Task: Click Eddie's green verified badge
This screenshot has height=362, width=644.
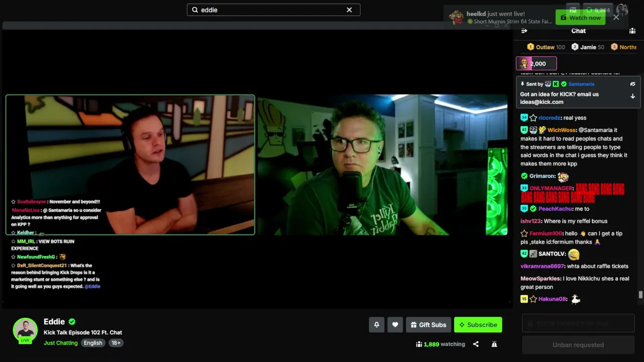Action: tap(72, 322)
